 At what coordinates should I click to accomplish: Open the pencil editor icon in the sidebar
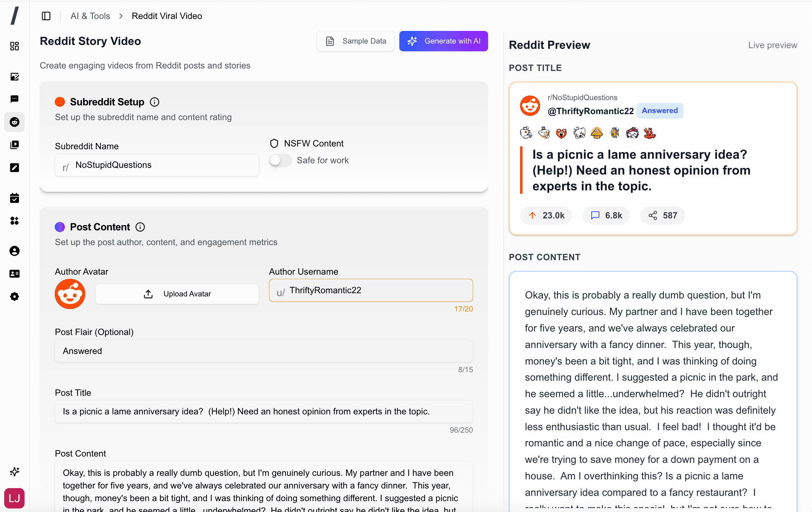coord(14,168)
